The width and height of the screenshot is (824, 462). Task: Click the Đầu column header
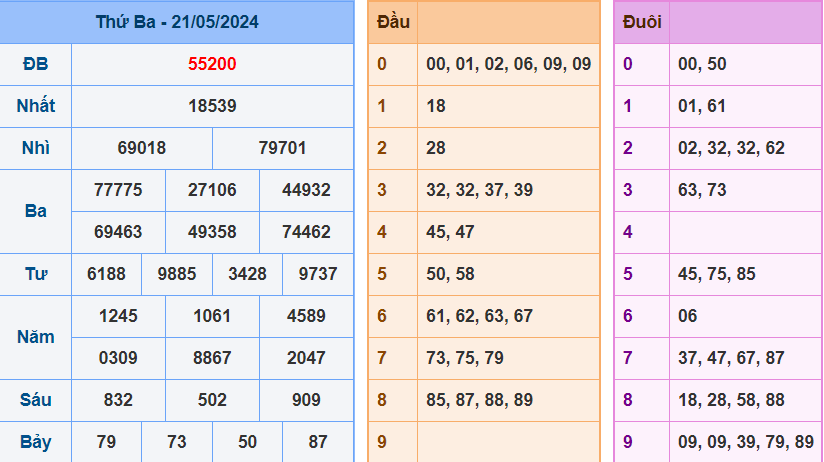[393, 22]
